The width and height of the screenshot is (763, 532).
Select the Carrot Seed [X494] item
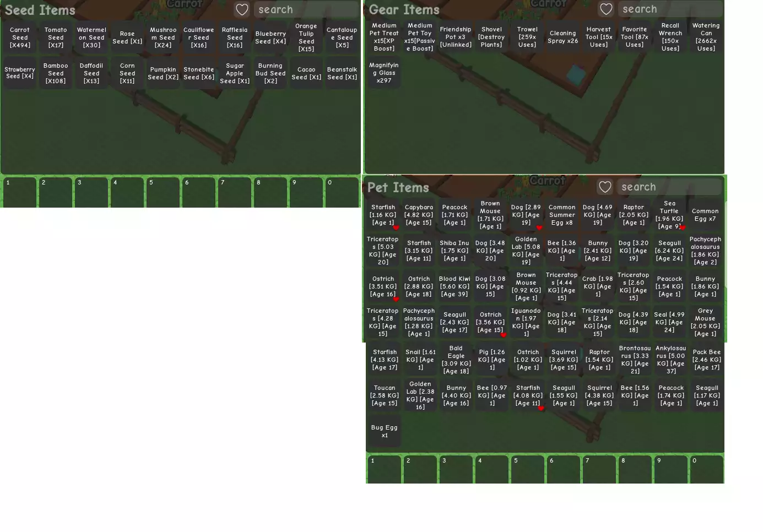[x=20, y=38]
